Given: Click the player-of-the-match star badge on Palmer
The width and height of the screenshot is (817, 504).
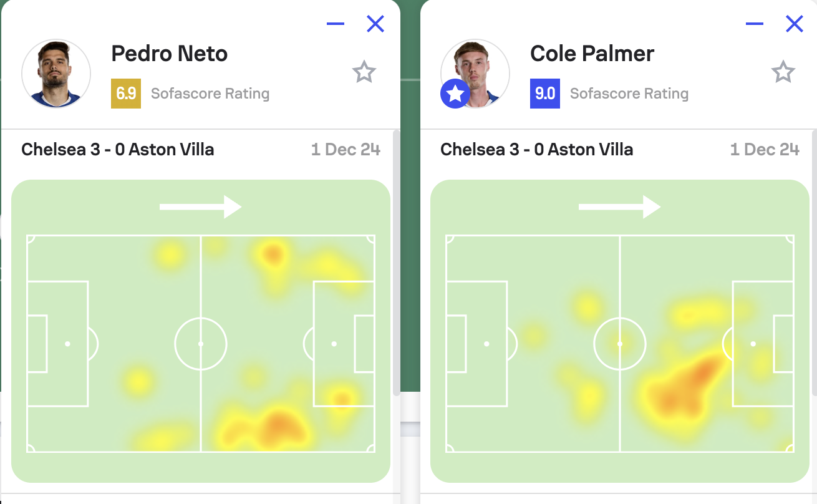Looking at the screenshot, I should coord(455,94).
